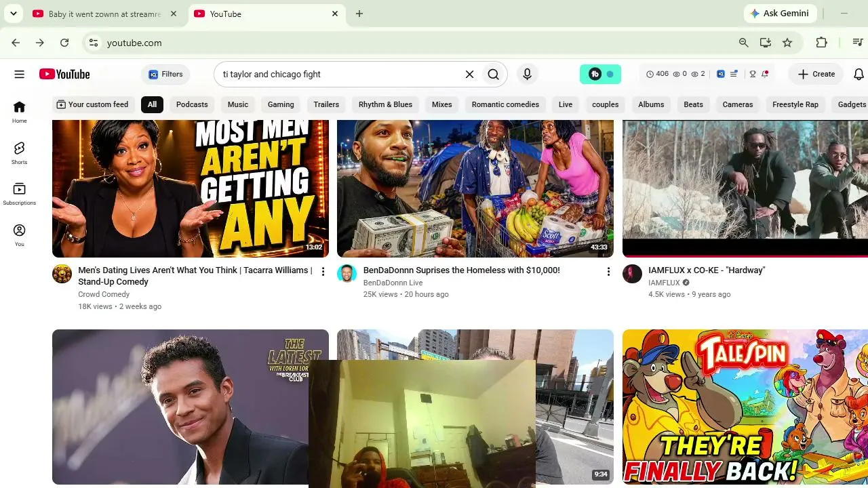Screen dimensions: 868x488
Task: Open Shorts in the sidebar
Action: (x=19, y=153)
